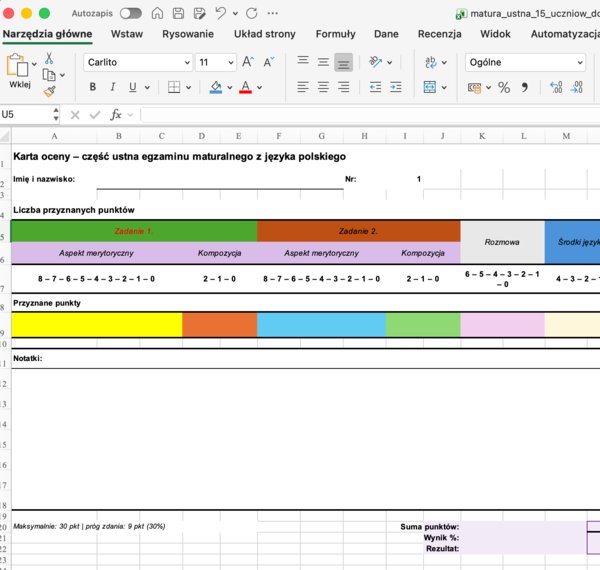Viewport: 600px width, 570px height.
Task: Select the Format Painter brush
Action: click(x=49, y=91)
